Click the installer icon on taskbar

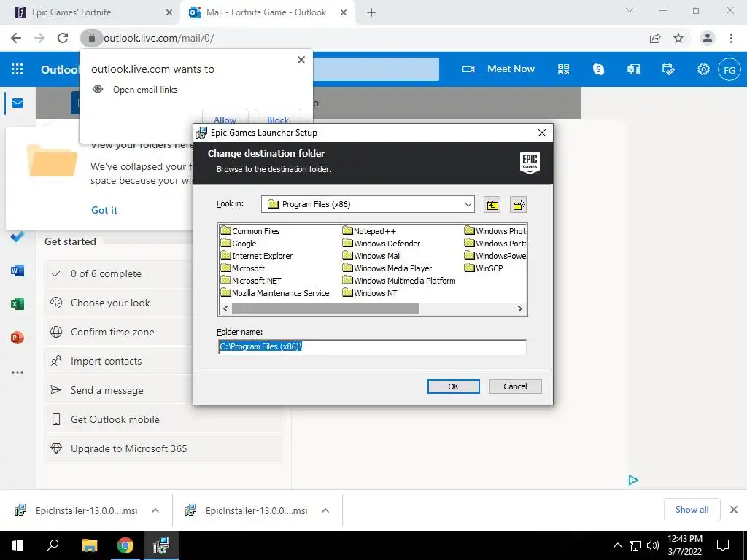pyautogui.click(x=161, y=545)
